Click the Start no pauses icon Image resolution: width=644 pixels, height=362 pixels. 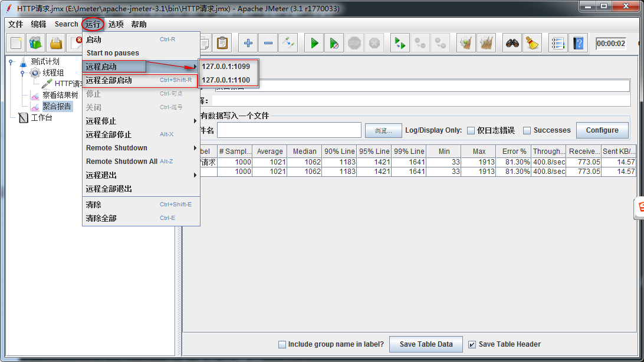[x=334, y=43]
